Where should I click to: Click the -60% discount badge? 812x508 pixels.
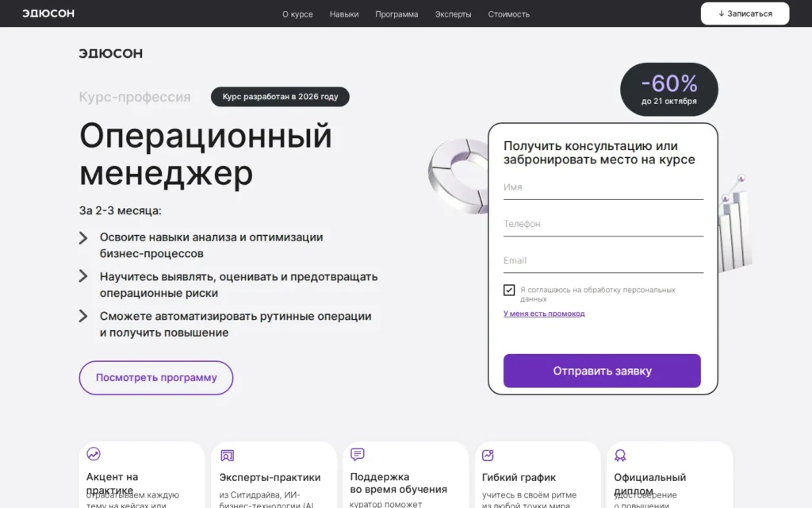(669, 89)
